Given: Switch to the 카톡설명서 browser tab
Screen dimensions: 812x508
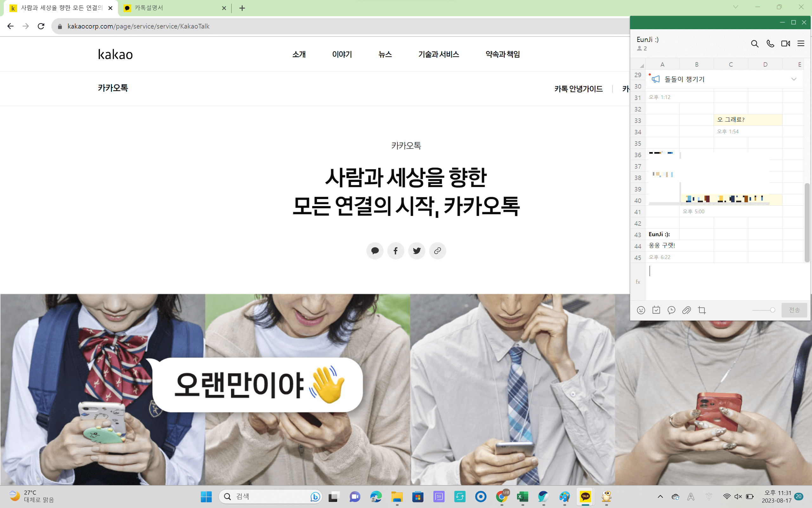Looking at the screenshot, I should point(174,8).
